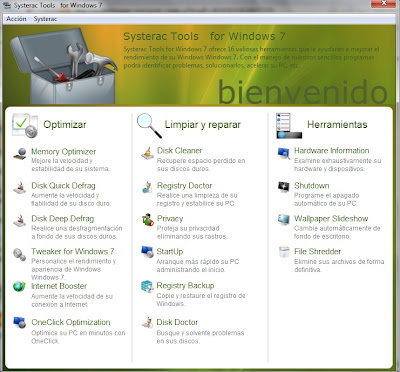Screen dimensions: 400x372
Task: Click the StartUp monitor icon
Action: [x=147, y=252]
